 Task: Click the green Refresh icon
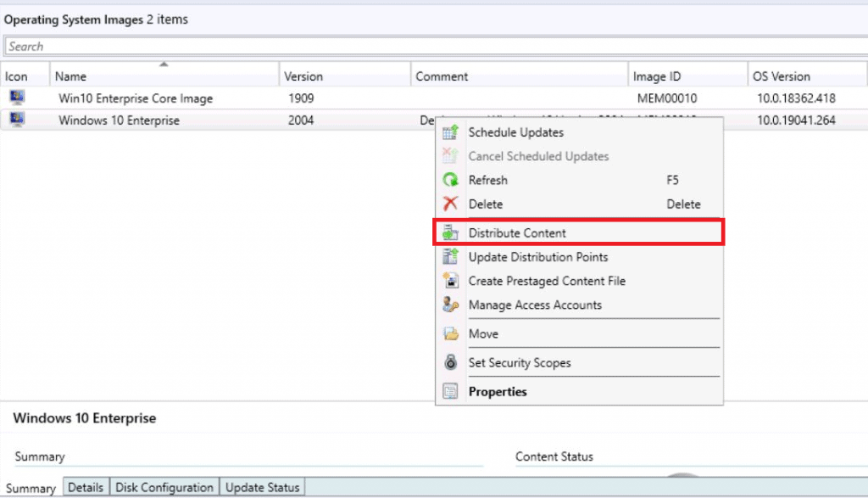[x=450, y=180]
